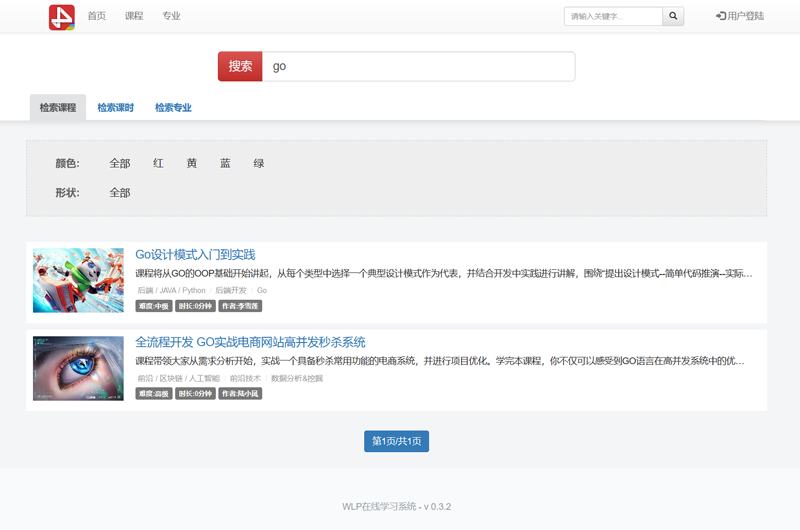This screenshot has width=800, height=530.
Task: Click the keyword input in the navbar
Action: pyautogui.click(x=613, y=16)
